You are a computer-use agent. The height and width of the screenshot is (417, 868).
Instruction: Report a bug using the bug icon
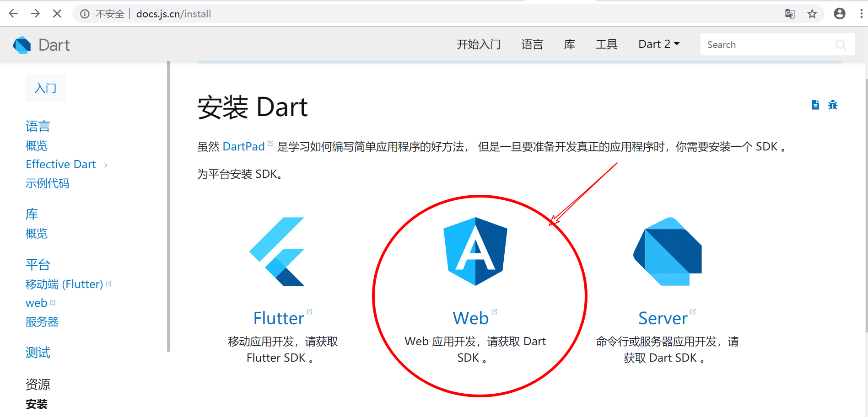tap(833, 105)
